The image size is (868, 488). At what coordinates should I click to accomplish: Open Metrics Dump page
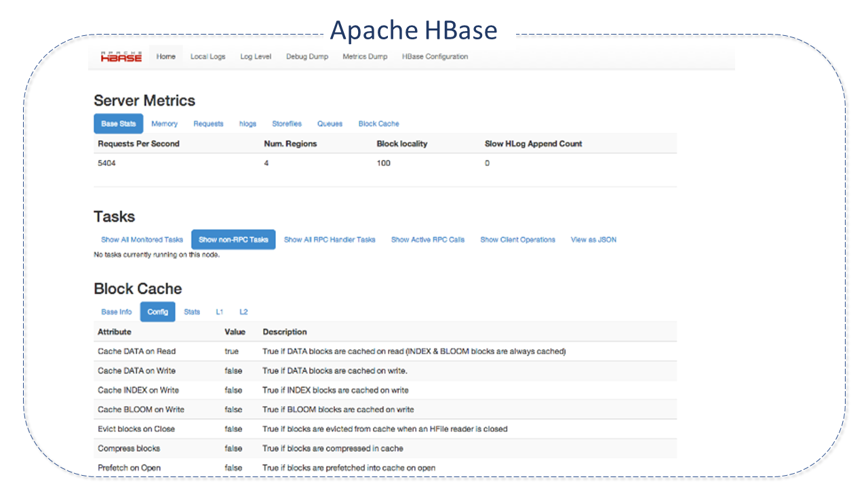point(365,57)
